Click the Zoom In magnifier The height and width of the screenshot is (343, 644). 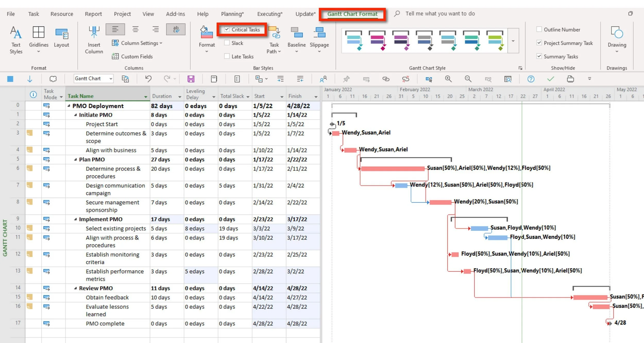point(448,79)
